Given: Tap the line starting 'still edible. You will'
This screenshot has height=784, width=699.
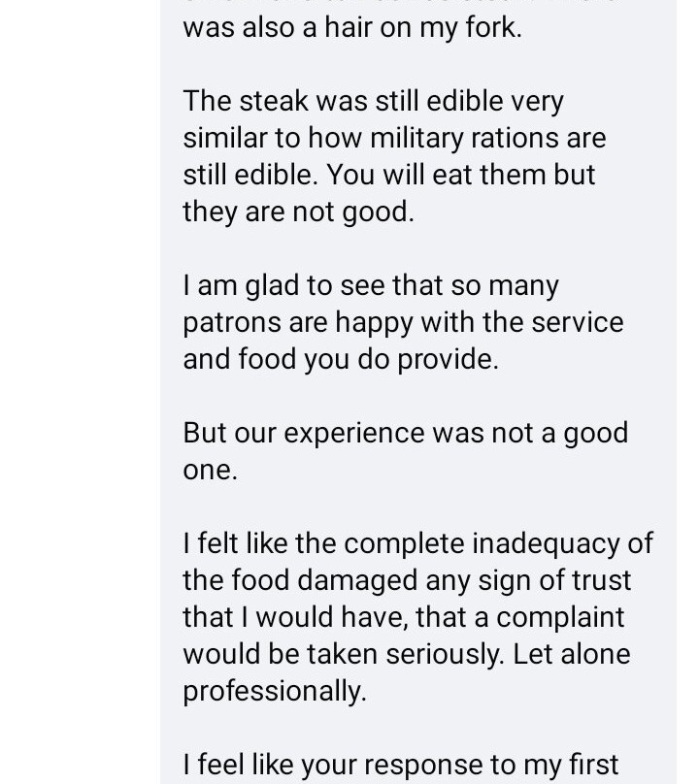Looking at the screenshot, I should tap(388, 175).
